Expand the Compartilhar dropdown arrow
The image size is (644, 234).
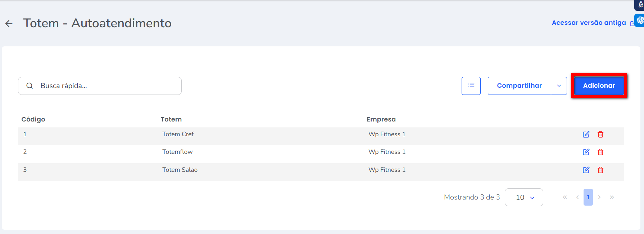point(559,86)
